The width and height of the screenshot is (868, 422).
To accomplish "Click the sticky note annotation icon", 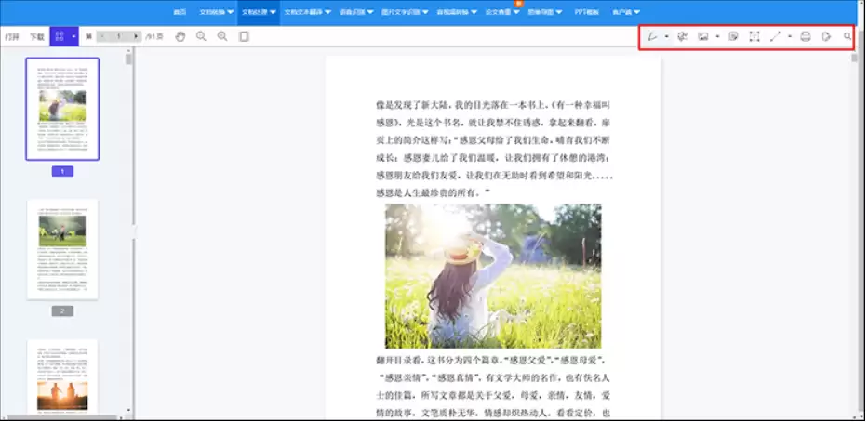I will (x=733, y=37).
